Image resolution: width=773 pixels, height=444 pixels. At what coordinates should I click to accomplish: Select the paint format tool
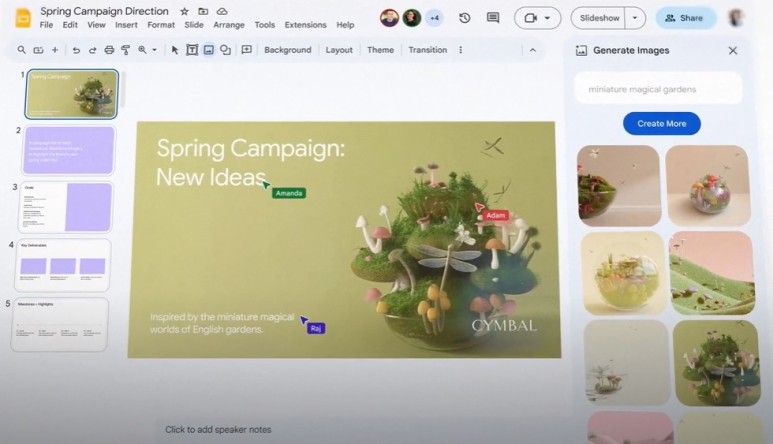pyautogui.click(x=125, y=50)
